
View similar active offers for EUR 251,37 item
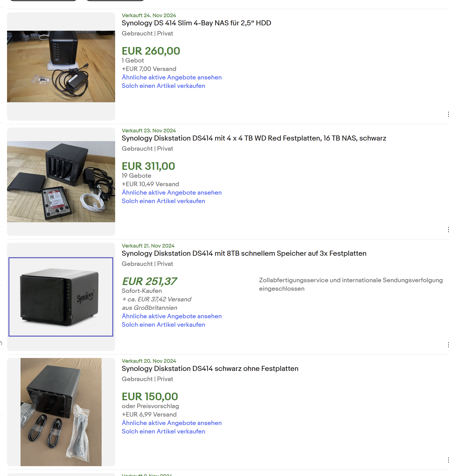[x=171, y=316]
